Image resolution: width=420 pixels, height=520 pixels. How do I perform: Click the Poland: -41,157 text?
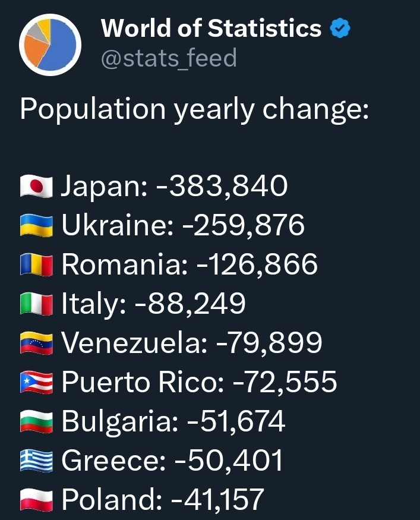point(163,500)
